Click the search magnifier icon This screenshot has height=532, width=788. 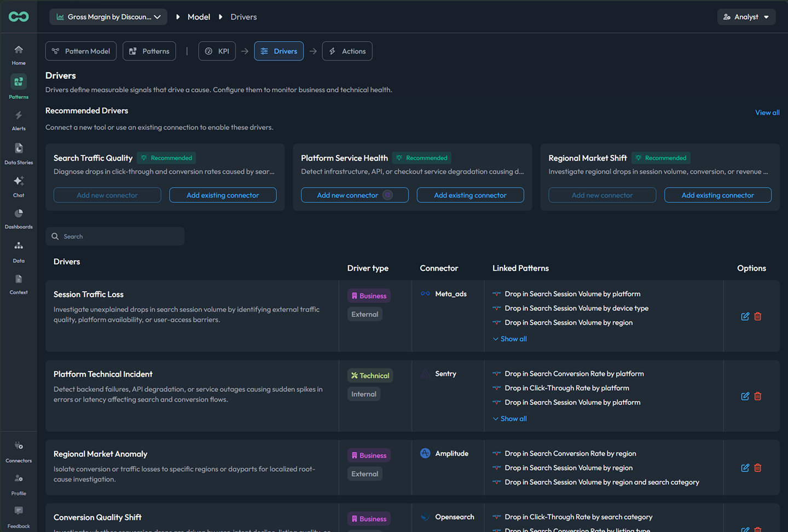coord(55,236)
